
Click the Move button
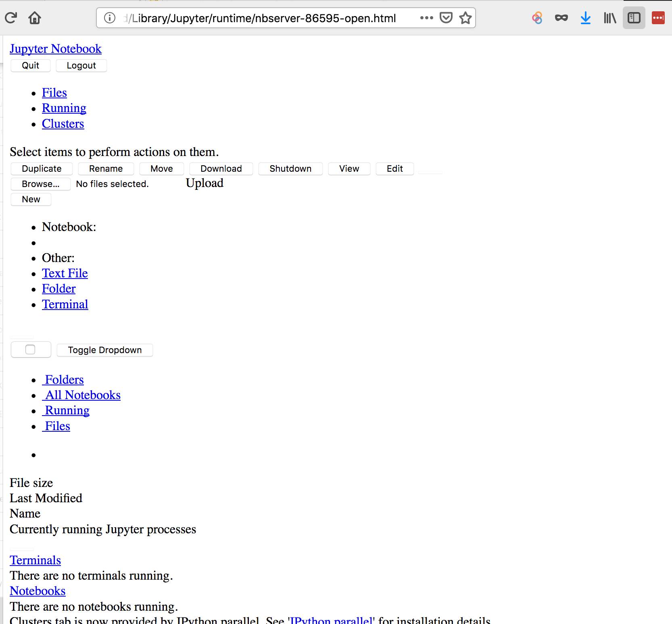(x=162, y=169)
